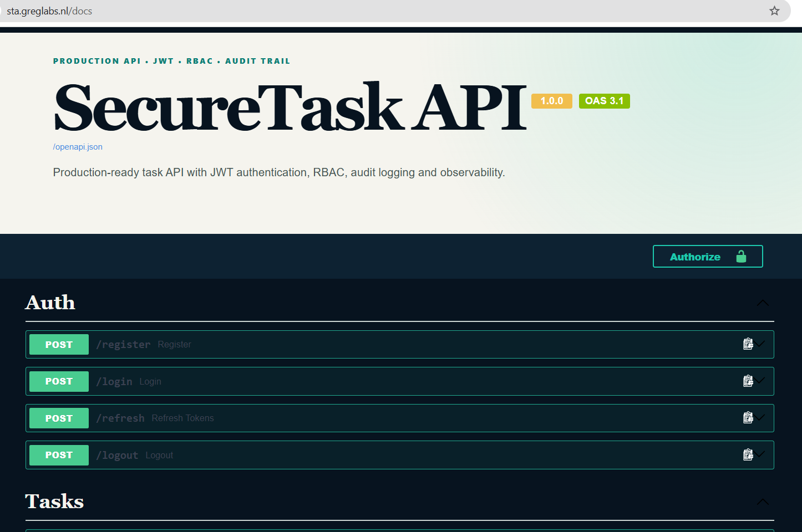Viewport: 802px width, 532px height.
Task: Click the Auth section heading
Action: tap(50, 303)
